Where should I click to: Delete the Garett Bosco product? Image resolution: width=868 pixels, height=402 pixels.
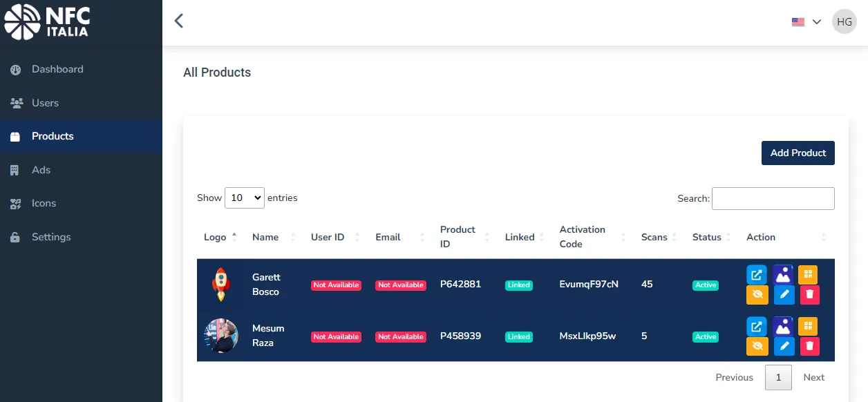[810, 295]
